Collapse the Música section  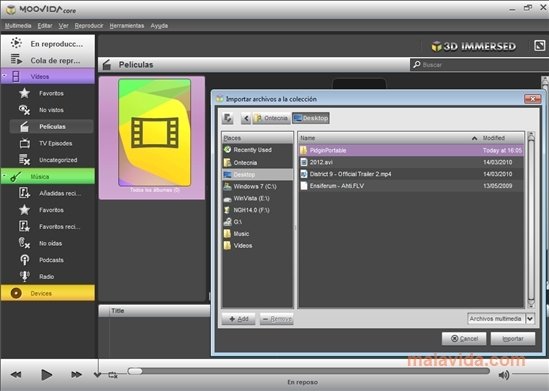point(5,176)
